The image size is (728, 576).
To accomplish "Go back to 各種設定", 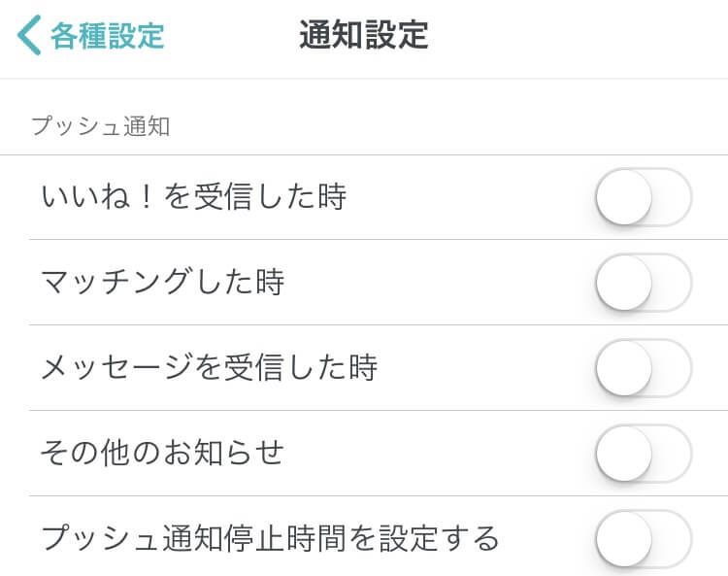I will [107, 36].
